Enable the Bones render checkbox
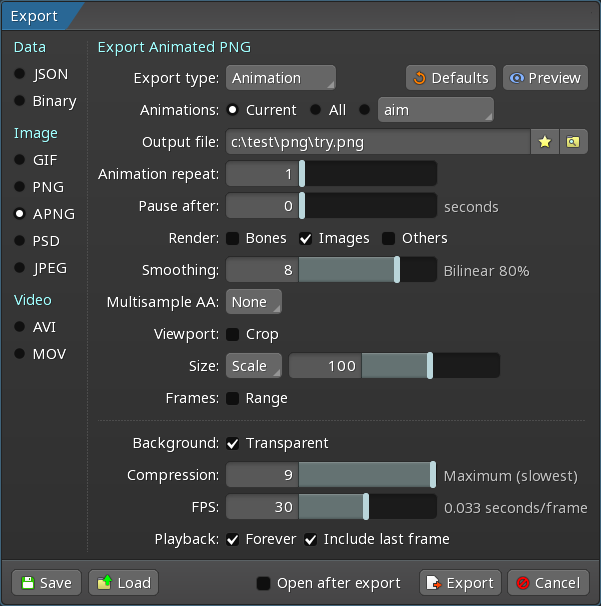The height and width of the screenshot is (606, 601). click(232, 238)
